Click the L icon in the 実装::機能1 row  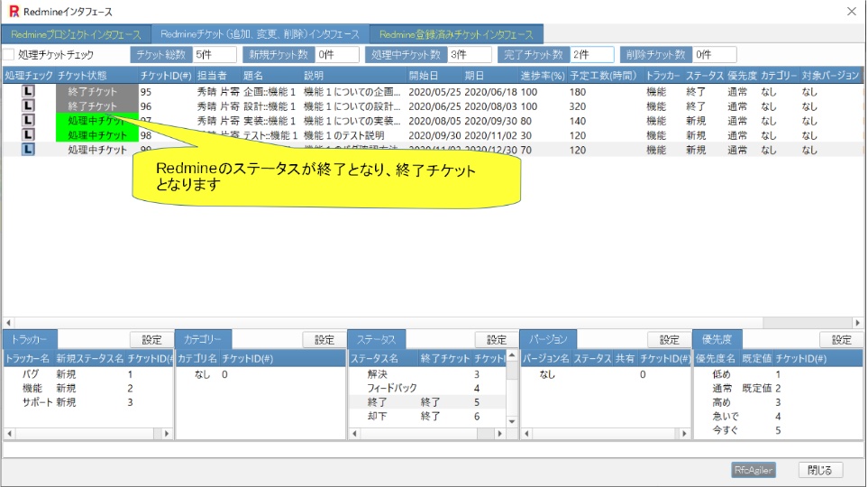[28, 120]
